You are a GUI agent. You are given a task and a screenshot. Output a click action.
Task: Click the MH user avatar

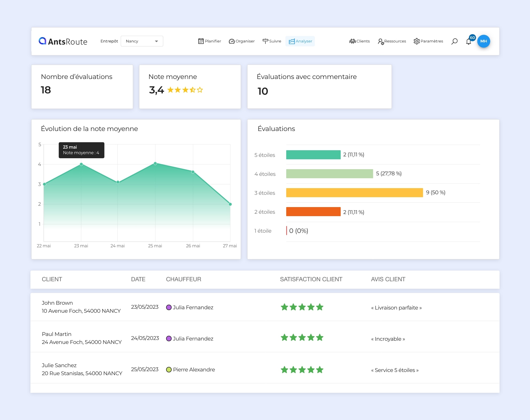(484, 41)
